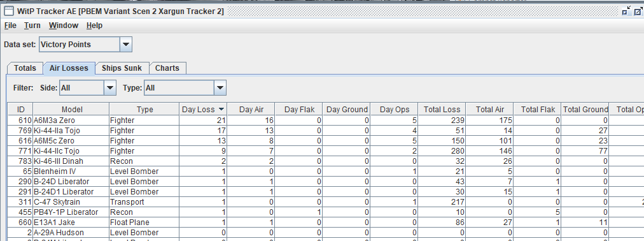Open the Help menu

point(94,26)
